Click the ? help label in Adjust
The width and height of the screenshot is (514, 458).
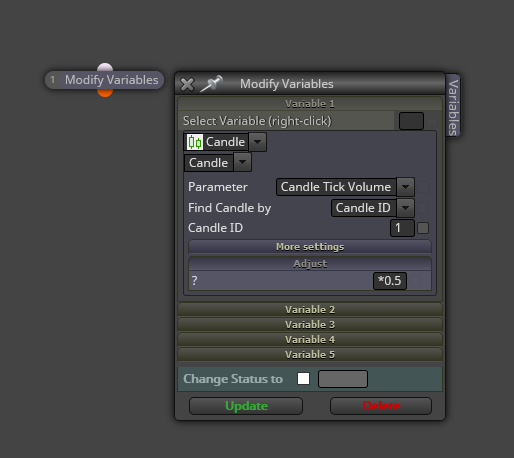tap(195, 281)
